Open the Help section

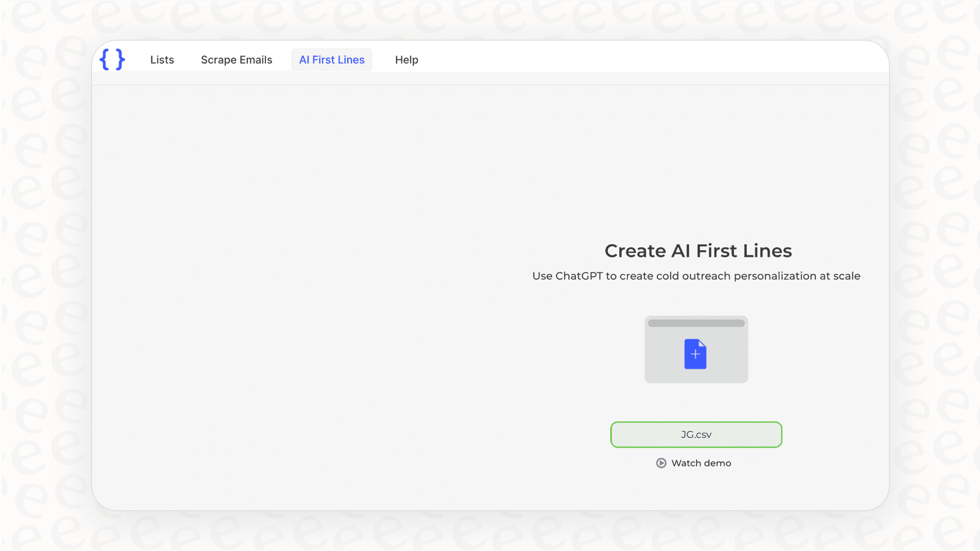(x=407, y=59)
